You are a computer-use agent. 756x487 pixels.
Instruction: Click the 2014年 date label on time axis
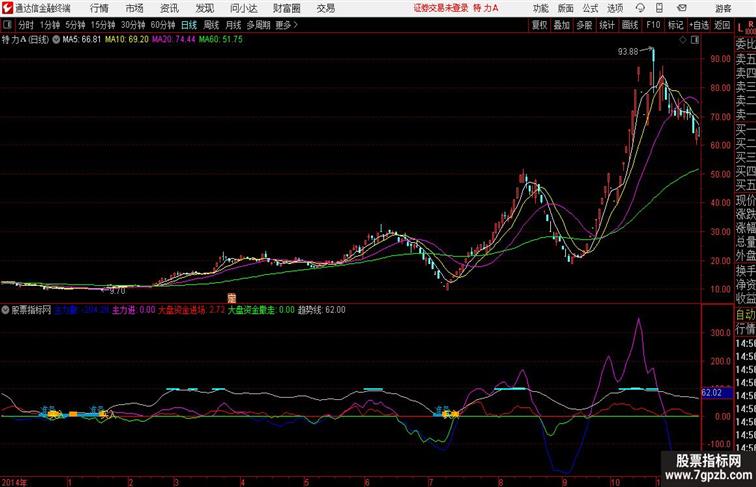tap(14, 482)
